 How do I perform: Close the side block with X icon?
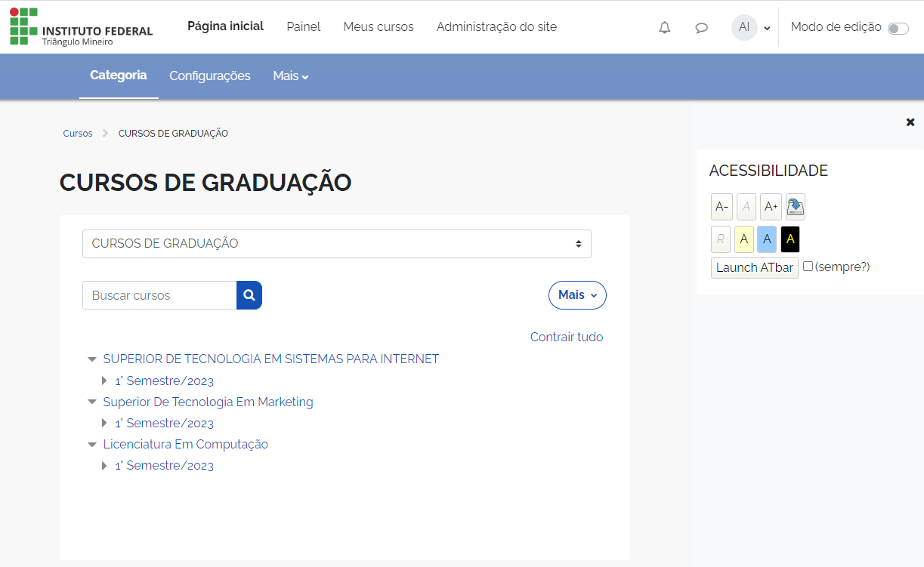pyautogui.click(x=910, y=122)
